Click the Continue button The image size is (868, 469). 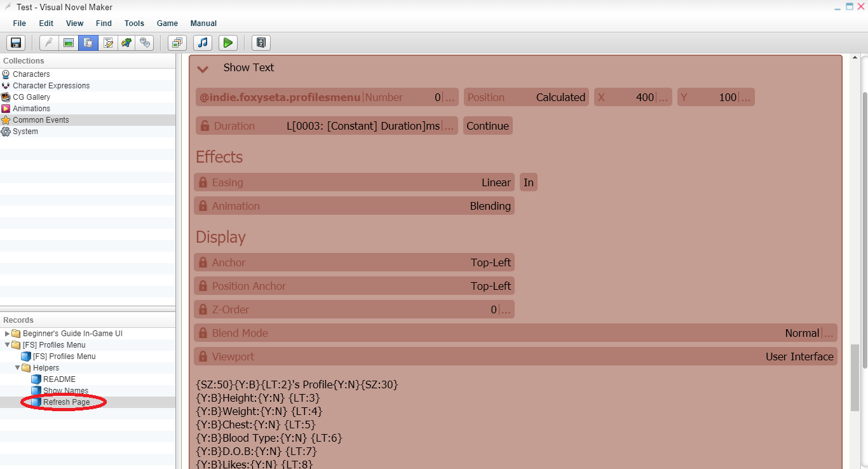488,126
